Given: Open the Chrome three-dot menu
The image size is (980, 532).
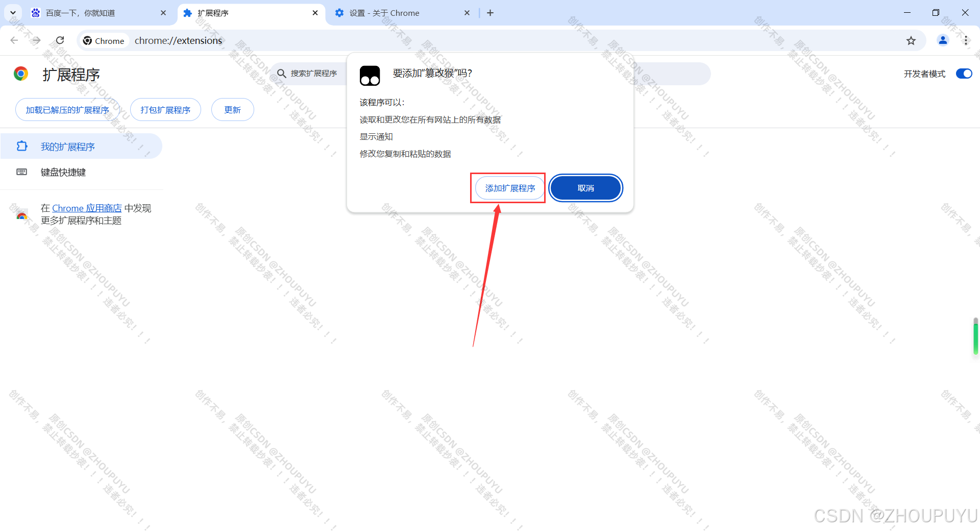Looking at the screenshot, I should (x=966, y=40).
